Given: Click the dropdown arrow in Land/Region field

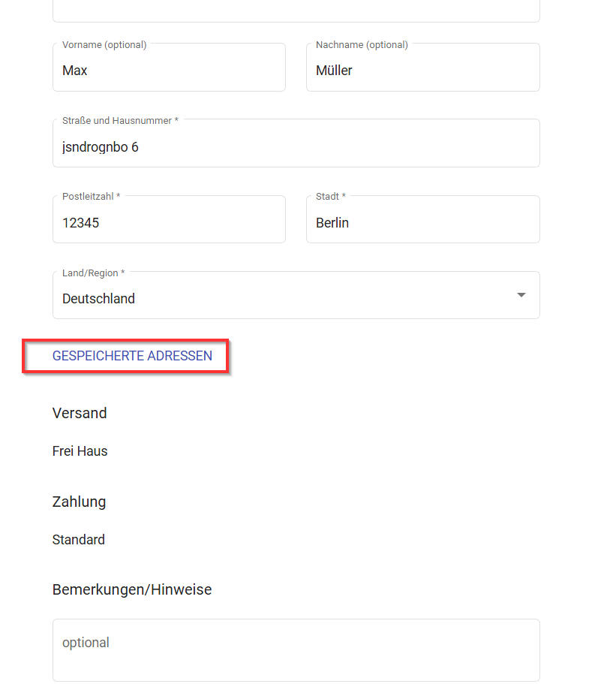Looking at the screenshot, I should (521, 295).
